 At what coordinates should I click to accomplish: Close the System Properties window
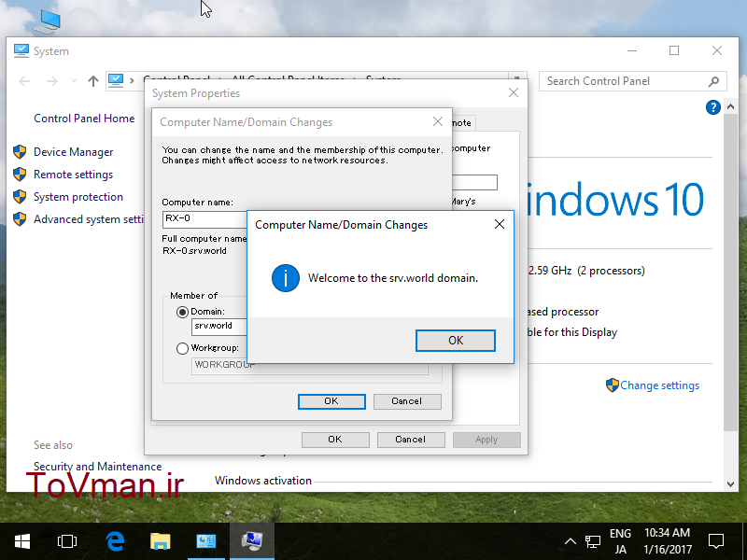pos(513,92)
